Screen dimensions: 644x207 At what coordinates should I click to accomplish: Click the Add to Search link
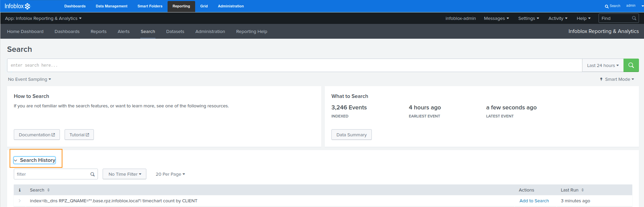[534, 201]
